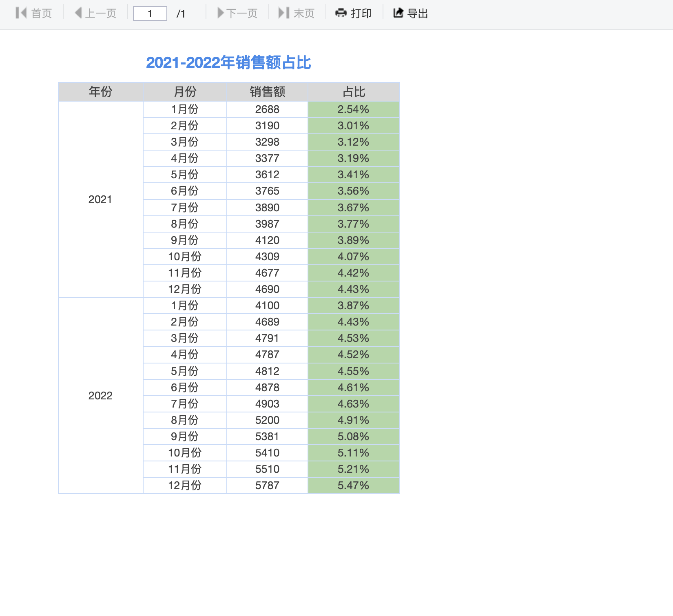The height and width of the screenshot is (616, 673).
Task: Select the 年份 column header
Action: tap(100, 92)
